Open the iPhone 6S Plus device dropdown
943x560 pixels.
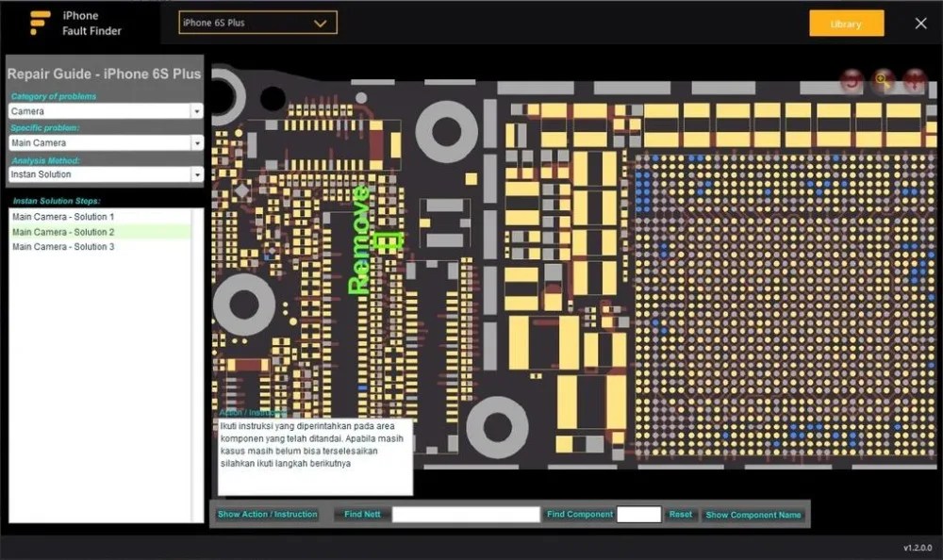(257, 23)
